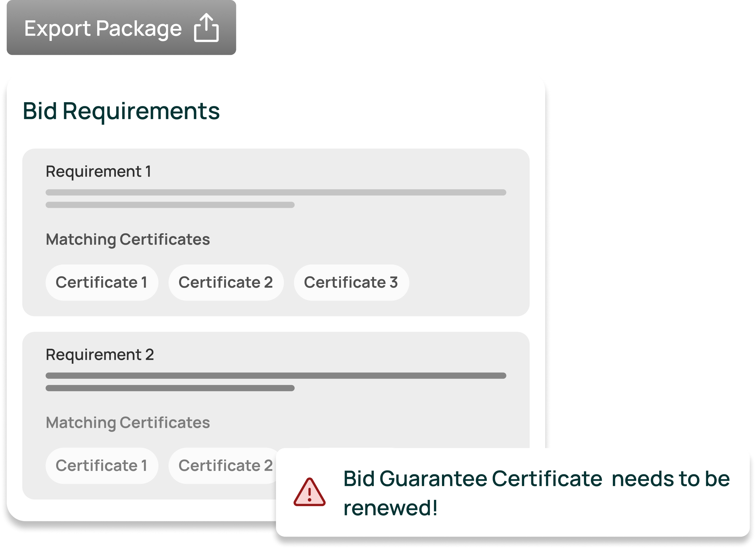756x549 pixels.
Task: Click Matching Certificates label in Requirement 2
Action: pyautogui.click(x=128, y=422)
